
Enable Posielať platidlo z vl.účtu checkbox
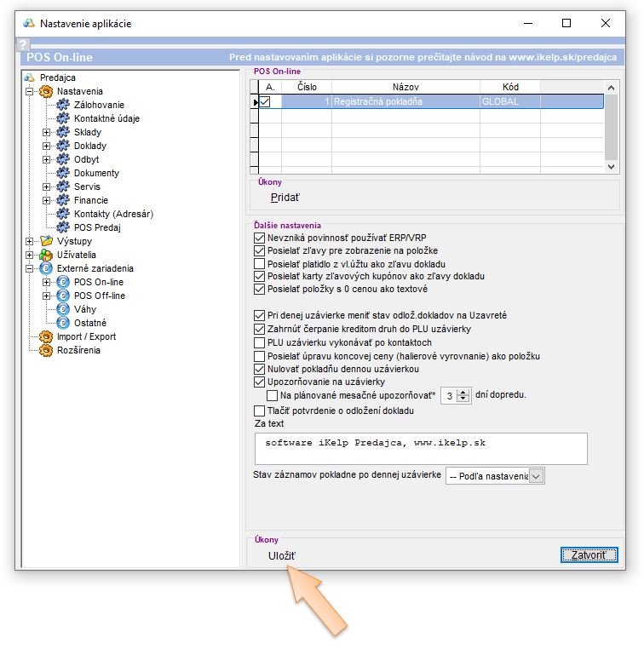261,264
